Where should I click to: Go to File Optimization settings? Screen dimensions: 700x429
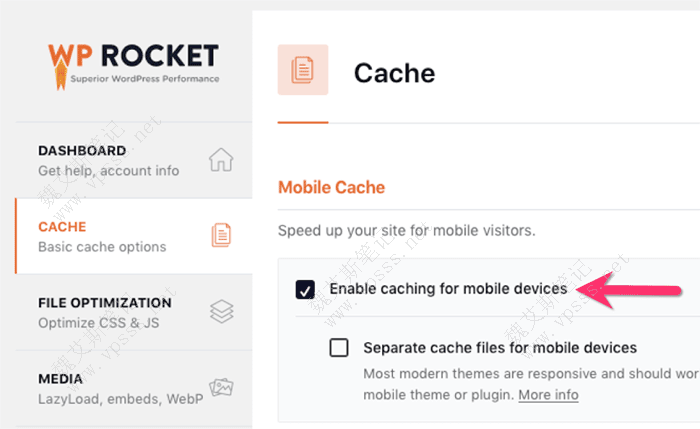[104, 303]
